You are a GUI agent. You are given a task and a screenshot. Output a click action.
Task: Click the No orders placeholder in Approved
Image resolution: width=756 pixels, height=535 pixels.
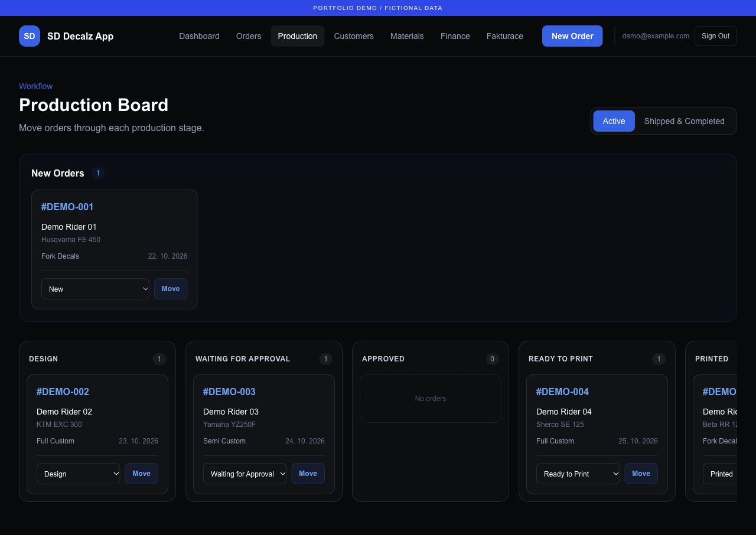431,399
